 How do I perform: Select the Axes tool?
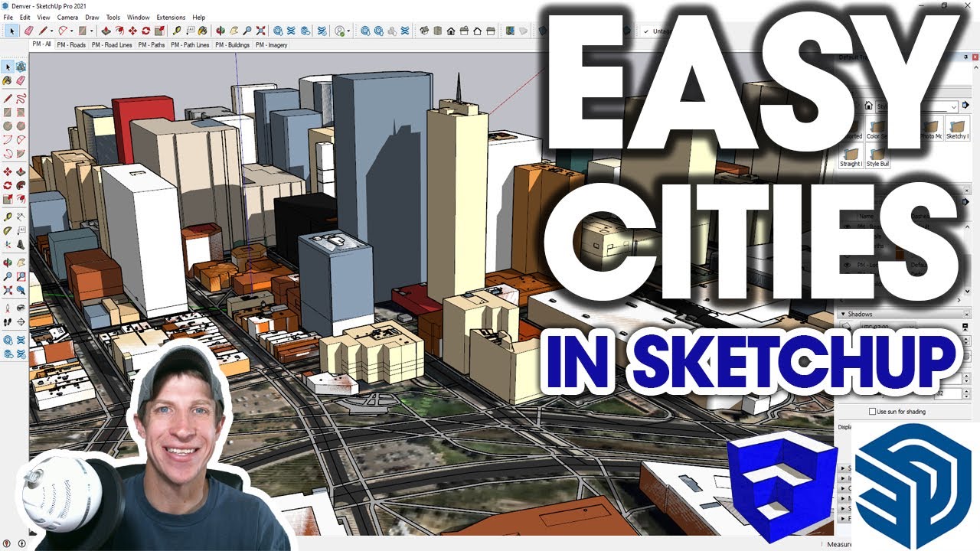click(x=8, y=244)
